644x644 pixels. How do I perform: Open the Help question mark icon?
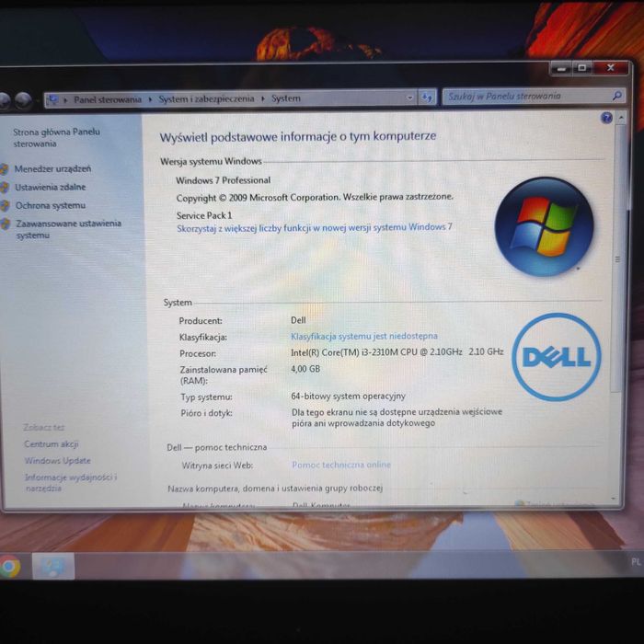[606, 119]
